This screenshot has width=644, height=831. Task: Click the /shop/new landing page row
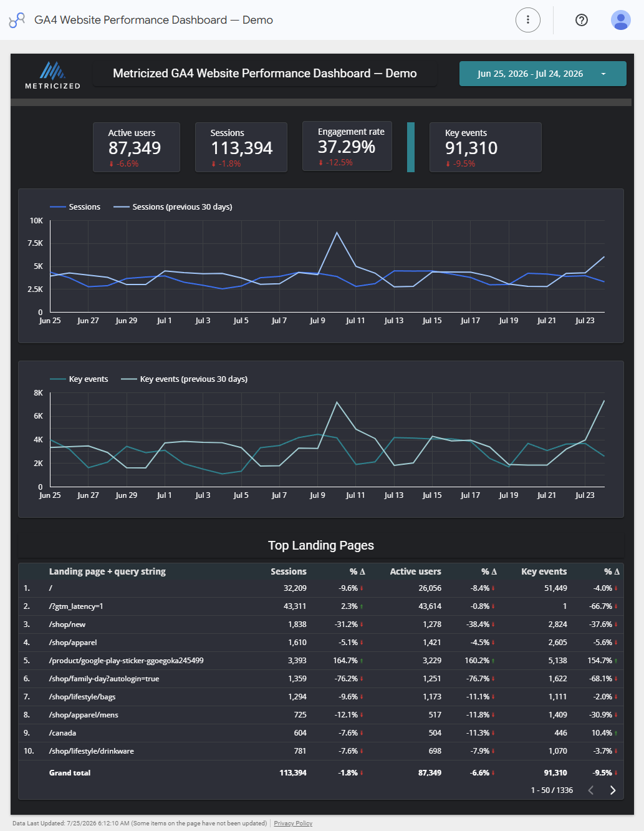click(x=321, y=624)
